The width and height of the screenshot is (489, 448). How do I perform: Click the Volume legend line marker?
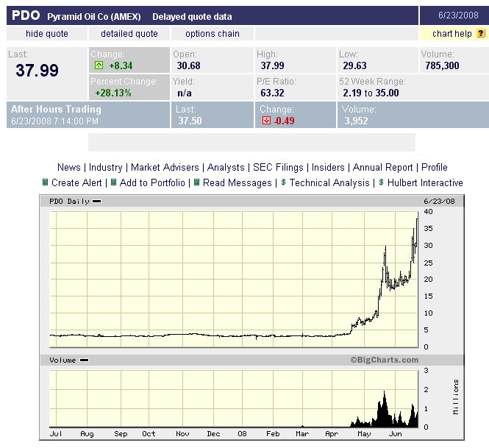(x=85, y=360)
